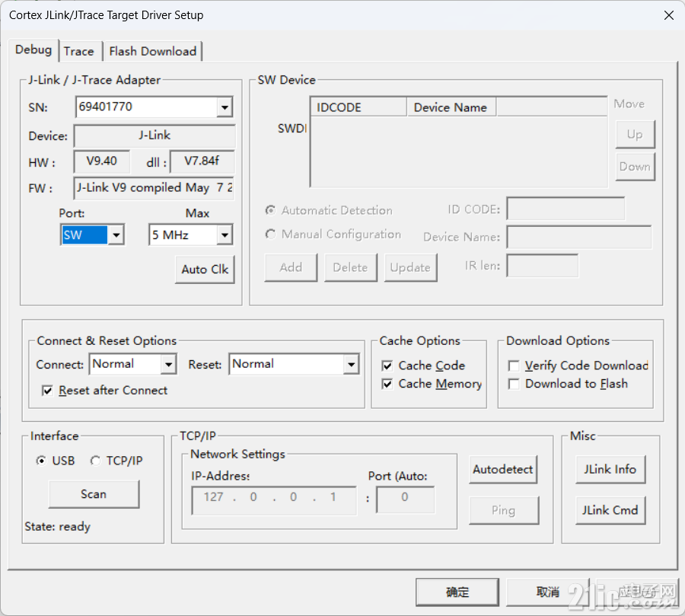
Task: Expand the Port SW dropdown
Action: coord(116,235)
